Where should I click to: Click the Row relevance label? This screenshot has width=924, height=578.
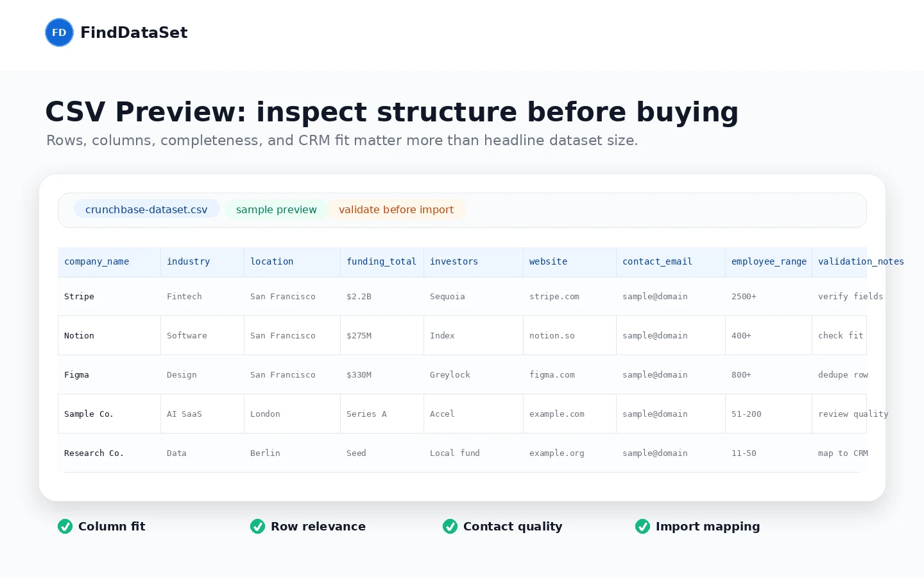tap(318, 527)
